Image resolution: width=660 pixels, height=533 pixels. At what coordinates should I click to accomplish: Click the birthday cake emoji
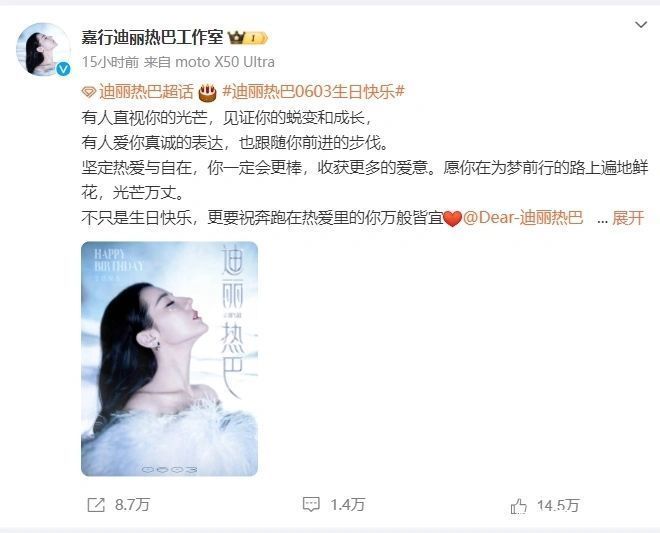(207, 92)
